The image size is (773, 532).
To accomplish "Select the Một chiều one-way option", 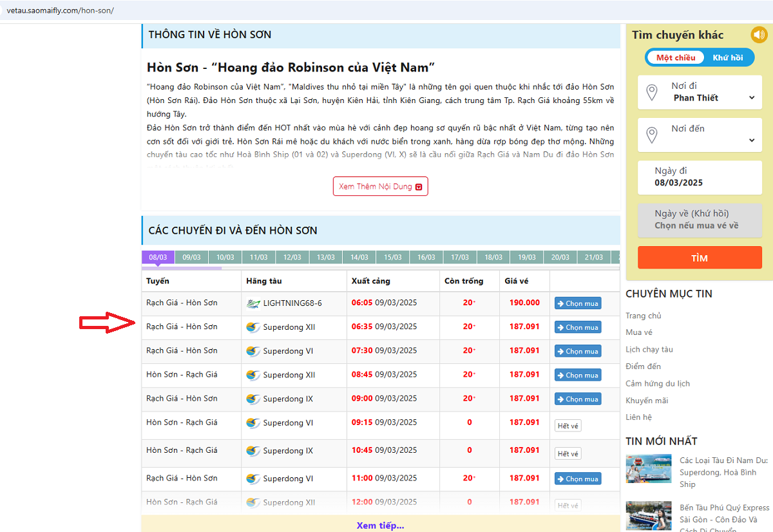I will pyautogui.click(x=676, y=57).
